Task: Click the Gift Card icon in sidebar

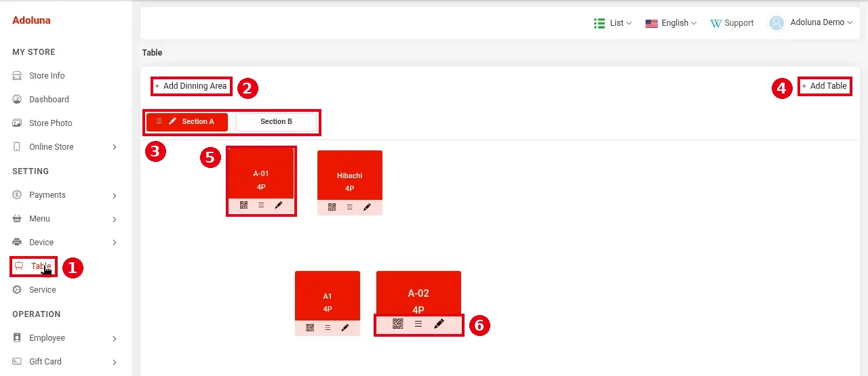Action: click(x=17, y=362)
